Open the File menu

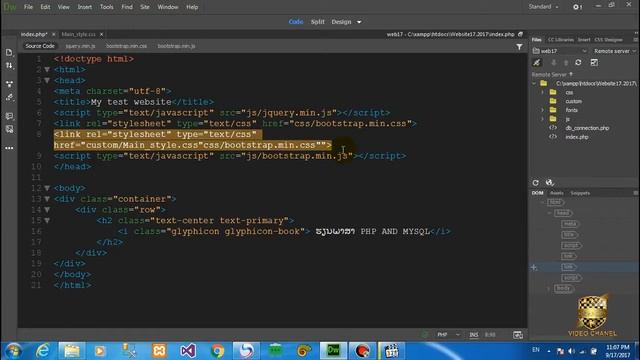point(28,7)
